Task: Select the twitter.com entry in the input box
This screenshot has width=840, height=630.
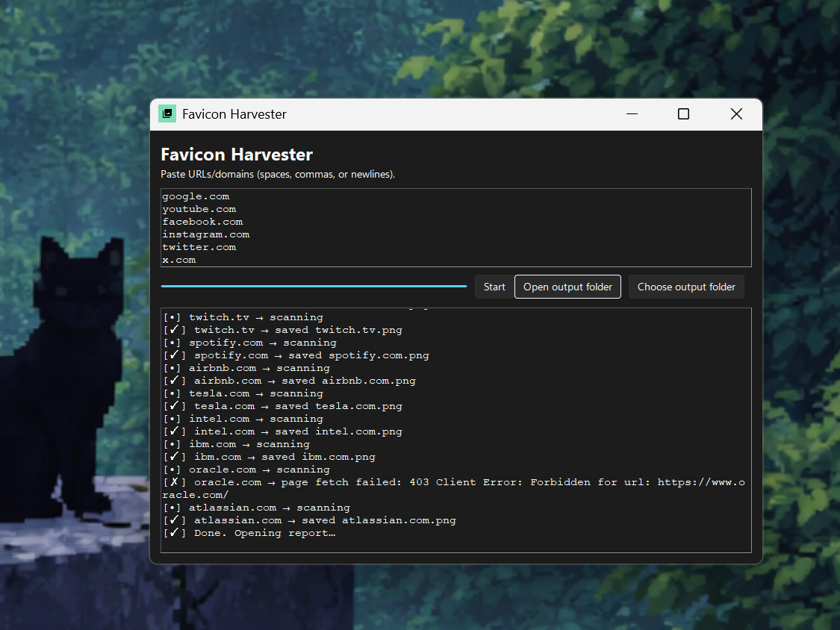Action: tap(199, 246)
